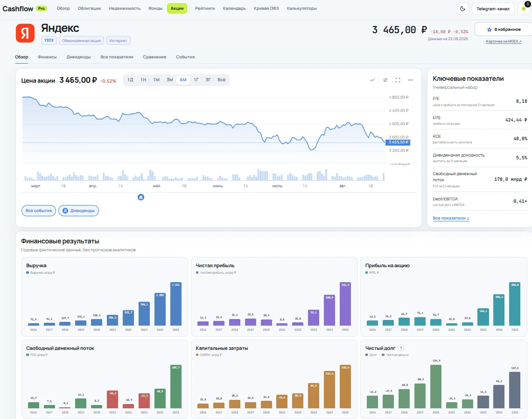Open the net debt help question icon

(401, 348)
